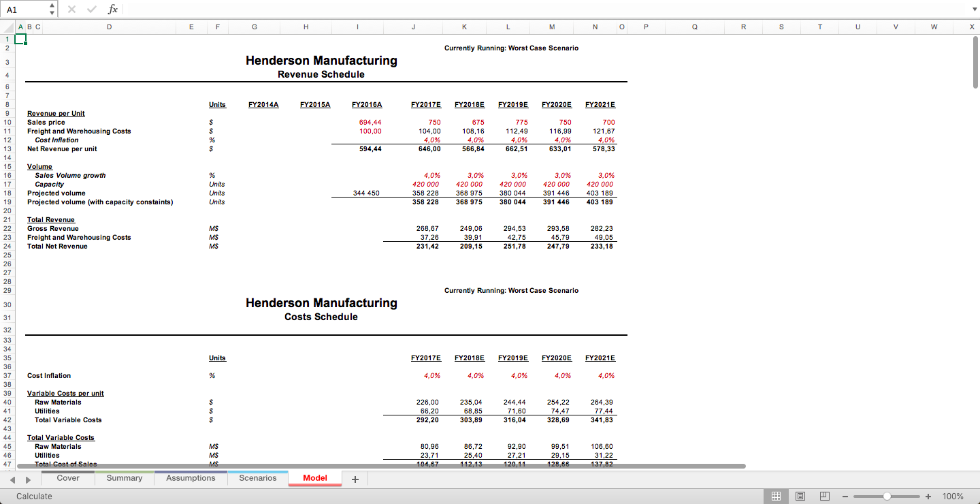Select the Model sheet tab
The image size is (980, 504).
[315, 478]
